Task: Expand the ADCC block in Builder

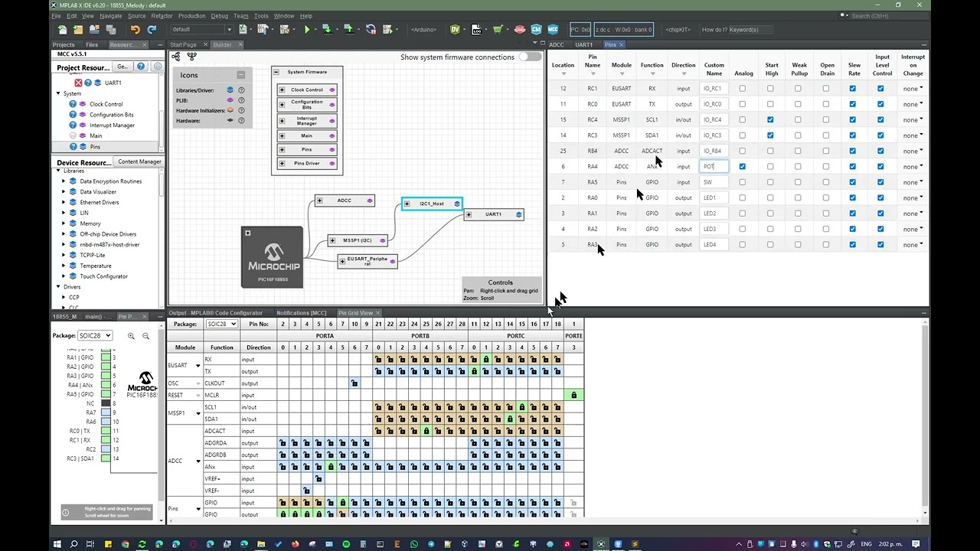Action: (x=320, y=201)
